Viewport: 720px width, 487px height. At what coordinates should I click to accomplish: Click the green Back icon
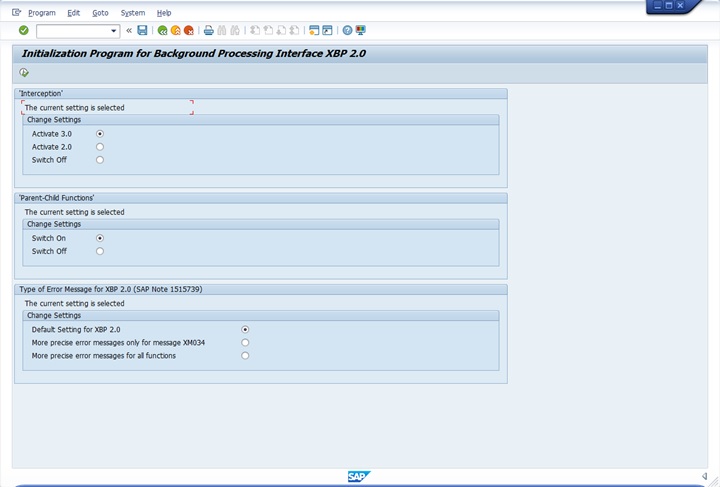(x=162, y=30)
